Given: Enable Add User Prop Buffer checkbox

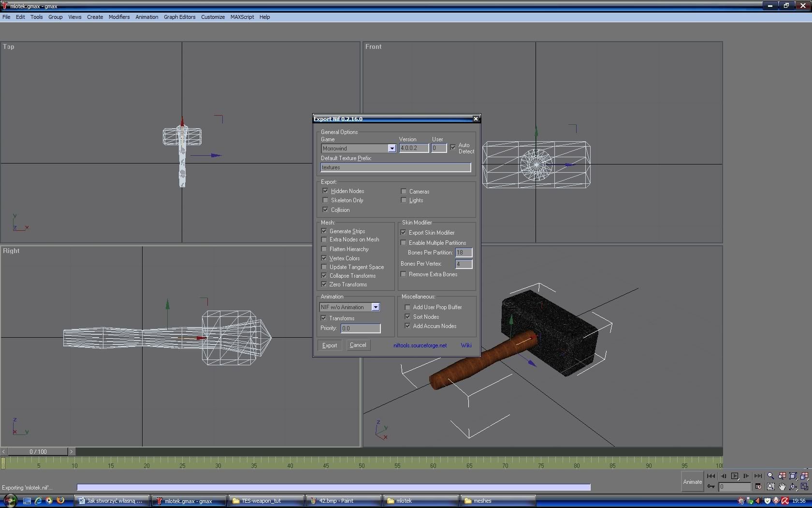Looking at the screenshot, I should pyautogui.click(x=407, y=307).
